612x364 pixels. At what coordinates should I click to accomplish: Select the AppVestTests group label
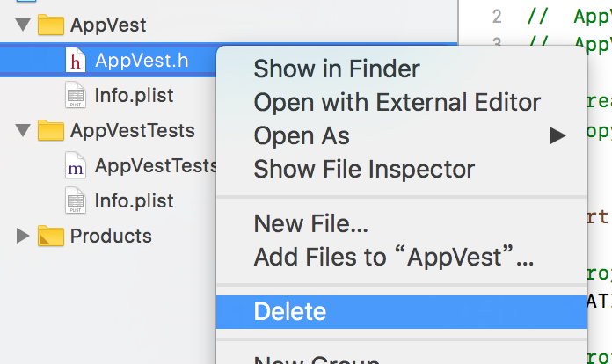(x=133, y=131)
